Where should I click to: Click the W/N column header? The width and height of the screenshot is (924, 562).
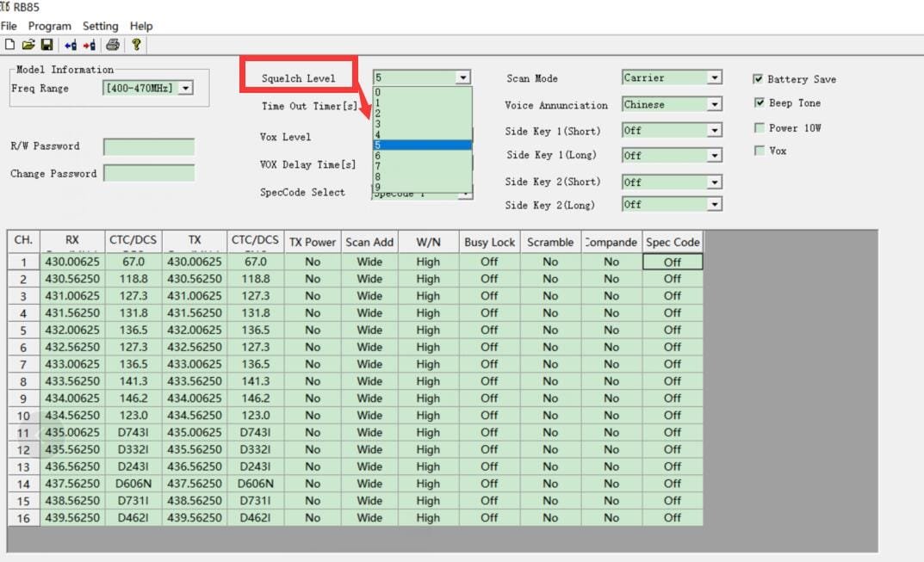(x=428, y=242)
